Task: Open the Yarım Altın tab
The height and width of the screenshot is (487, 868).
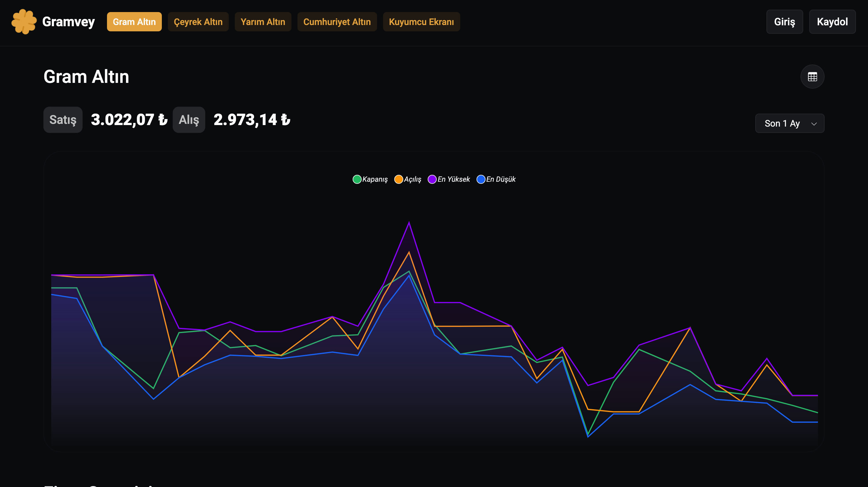Action: click(263, 22)
